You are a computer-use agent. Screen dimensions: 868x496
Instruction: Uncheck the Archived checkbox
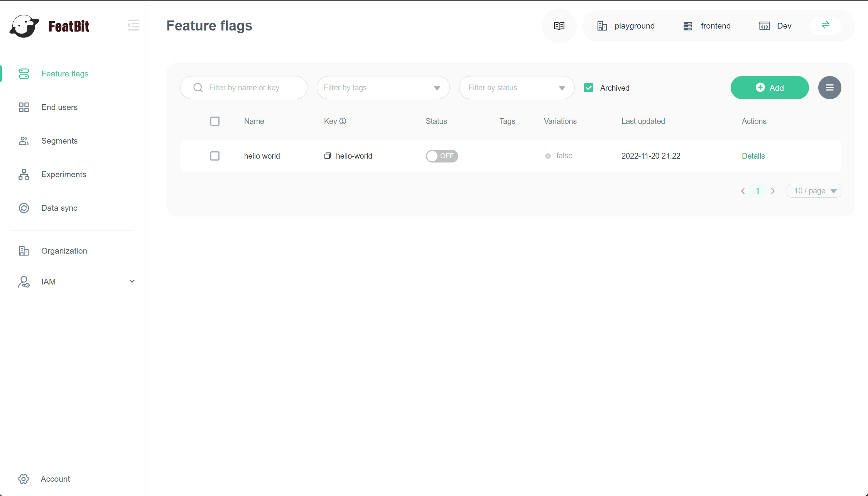coord(589,88)
